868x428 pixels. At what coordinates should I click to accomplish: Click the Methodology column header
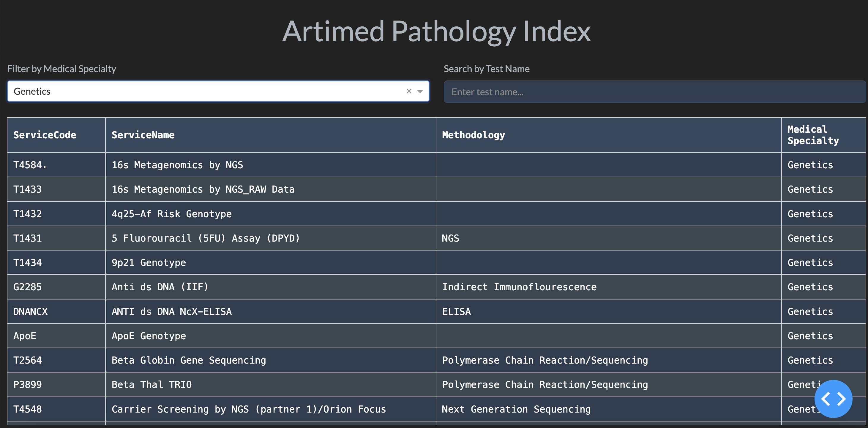click(x=474, y=135)
